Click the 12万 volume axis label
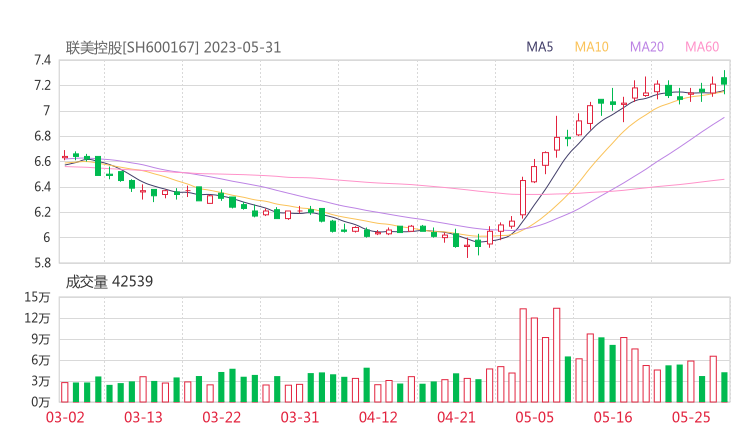This screenshot has height=440, width=740. pos(37,318)
